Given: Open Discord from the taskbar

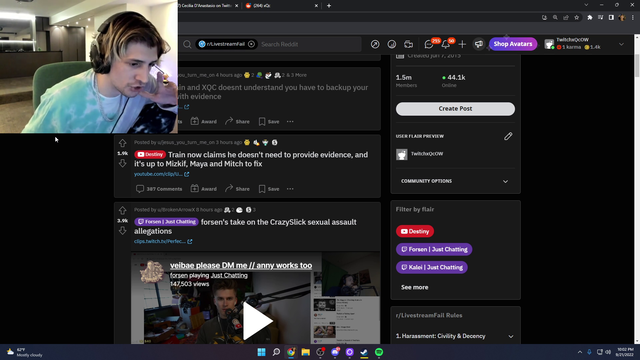Looking at the screenshot, I should click(x=335, y=352).
